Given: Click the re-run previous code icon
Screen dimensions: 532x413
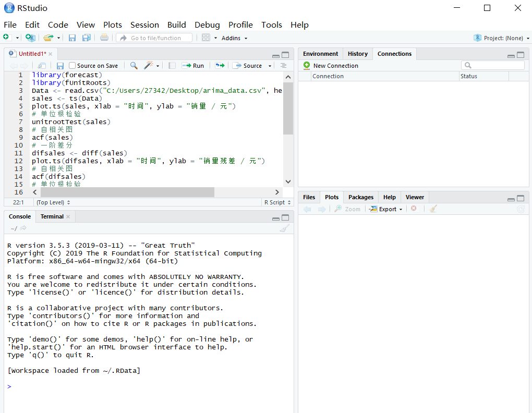Looking at the screenshot, I should point(220,66).
